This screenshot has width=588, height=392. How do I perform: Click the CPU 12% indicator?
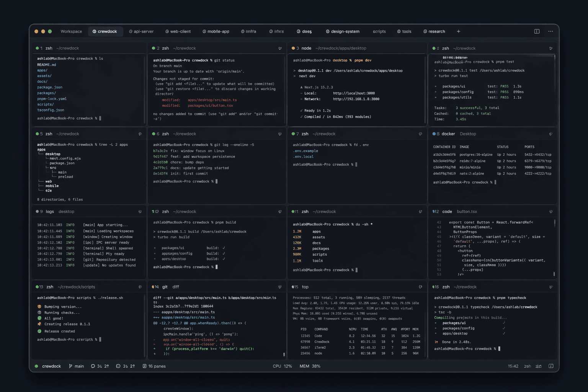click(282, 366)
